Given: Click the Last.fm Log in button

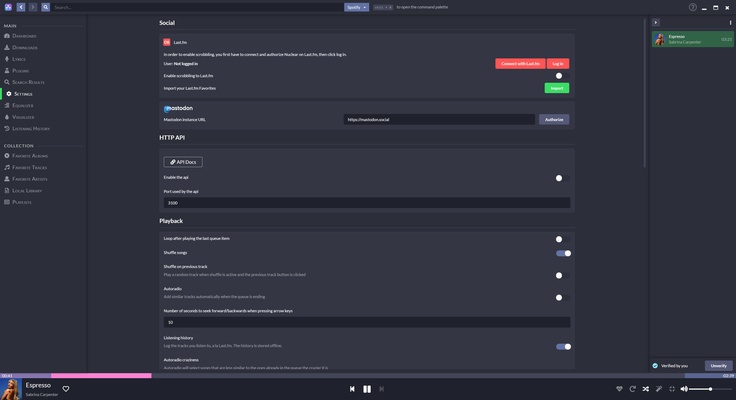Looking at the screenshot, I should (x=558, y=63).
